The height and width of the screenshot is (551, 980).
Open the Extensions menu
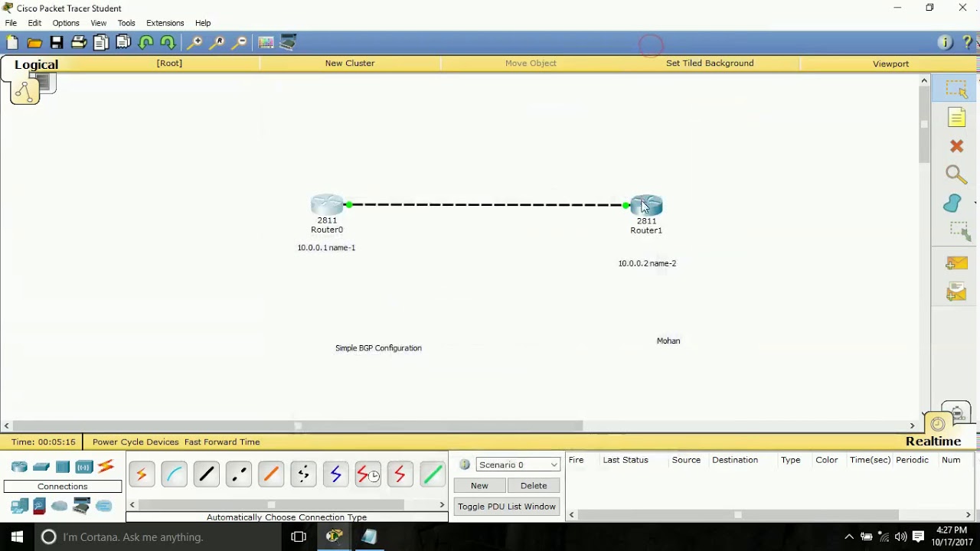coord(165,23)
